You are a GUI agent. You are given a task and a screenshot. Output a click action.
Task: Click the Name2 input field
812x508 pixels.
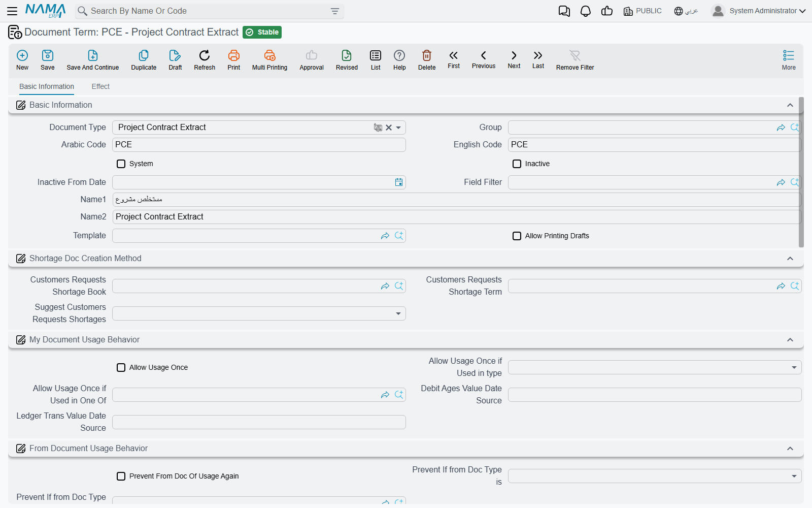(457, 217)
